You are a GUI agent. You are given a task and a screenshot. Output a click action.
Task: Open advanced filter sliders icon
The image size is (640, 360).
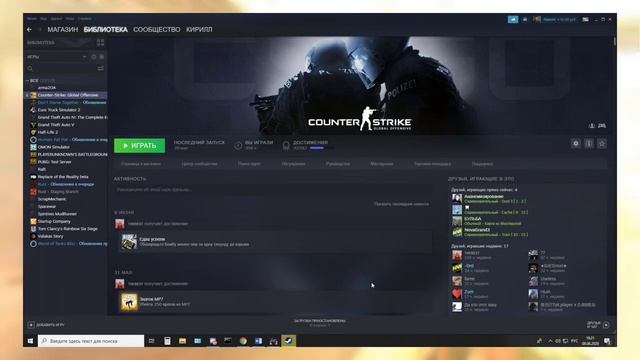(100, 69)
